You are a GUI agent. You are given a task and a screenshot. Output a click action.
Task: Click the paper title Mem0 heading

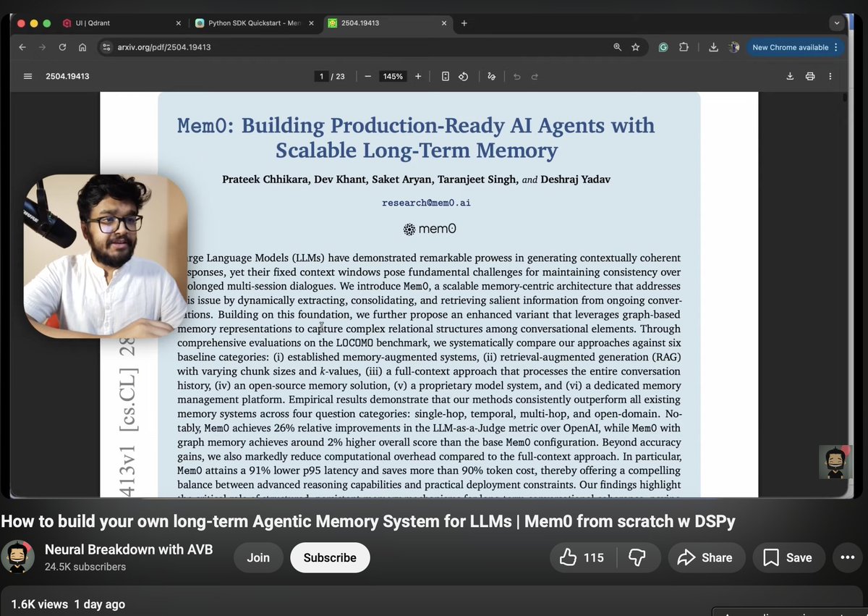pos(416,137)
